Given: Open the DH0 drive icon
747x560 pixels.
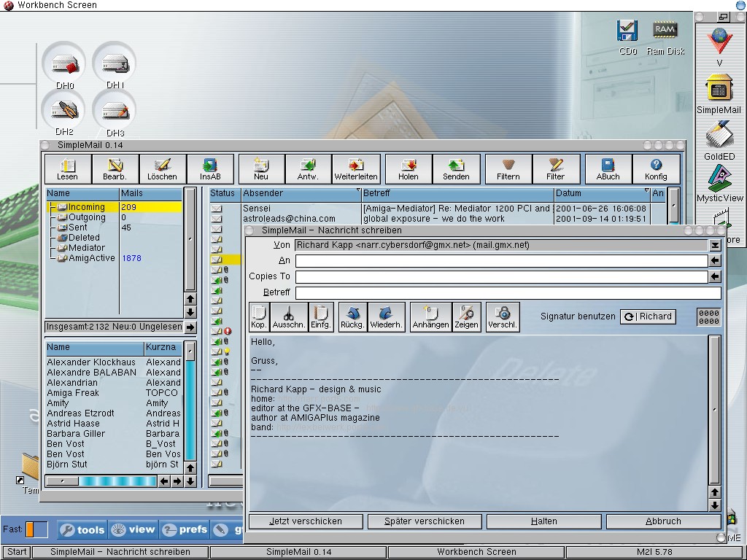Looking at the screenshot, I should point(65,67).
